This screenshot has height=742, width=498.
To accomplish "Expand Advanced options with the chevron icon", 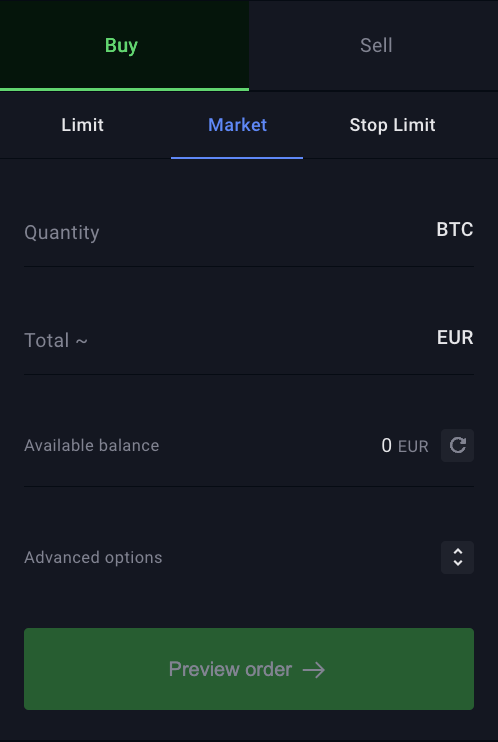I will [457, 557].
